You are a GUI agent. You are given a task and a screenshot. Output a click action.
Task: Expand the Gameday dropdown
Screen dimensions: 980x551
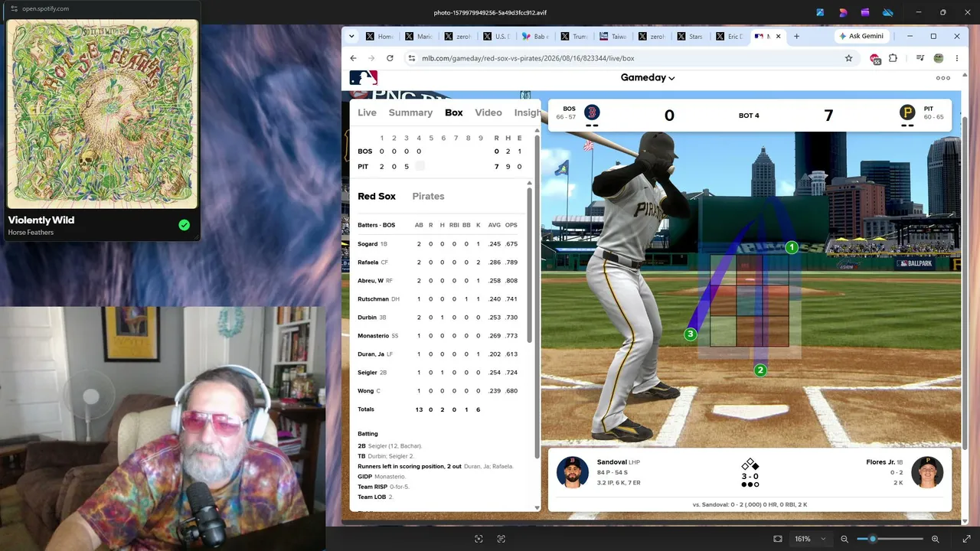click(648, 77)
